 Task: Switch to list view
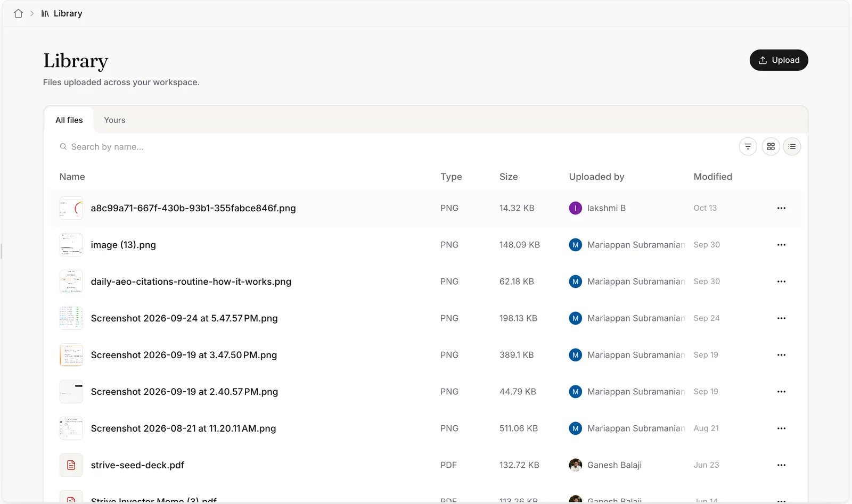(x=792, y=146)
